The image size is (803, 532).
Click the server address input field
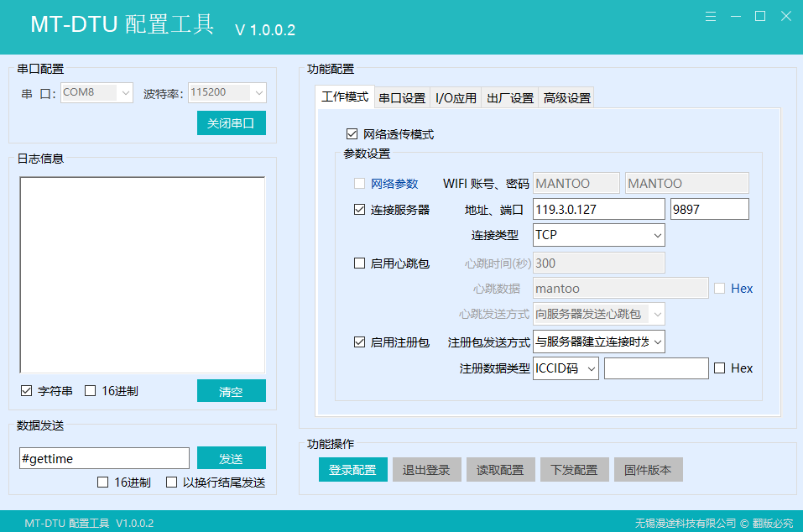598,209
